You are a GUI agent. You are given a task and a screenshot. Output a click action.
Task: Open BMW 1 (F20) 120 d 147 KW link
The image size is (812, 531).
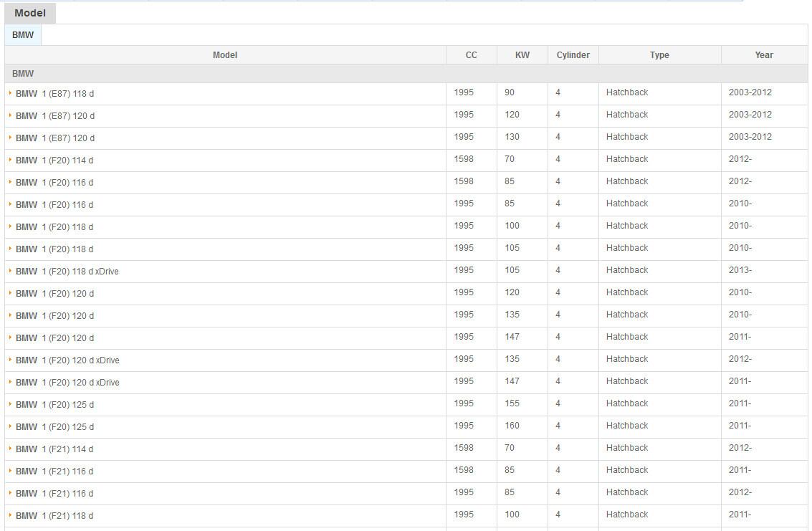pyautogui.click(x=54, y=338)
